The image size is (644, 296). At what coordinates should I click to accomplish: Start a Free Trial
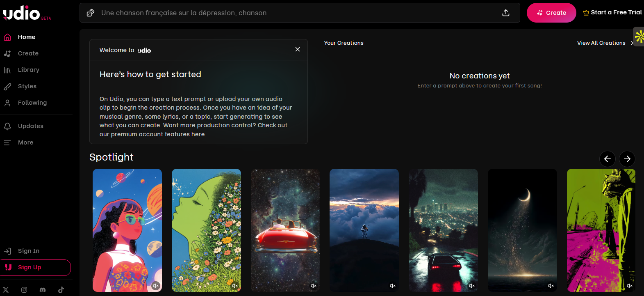612,12
